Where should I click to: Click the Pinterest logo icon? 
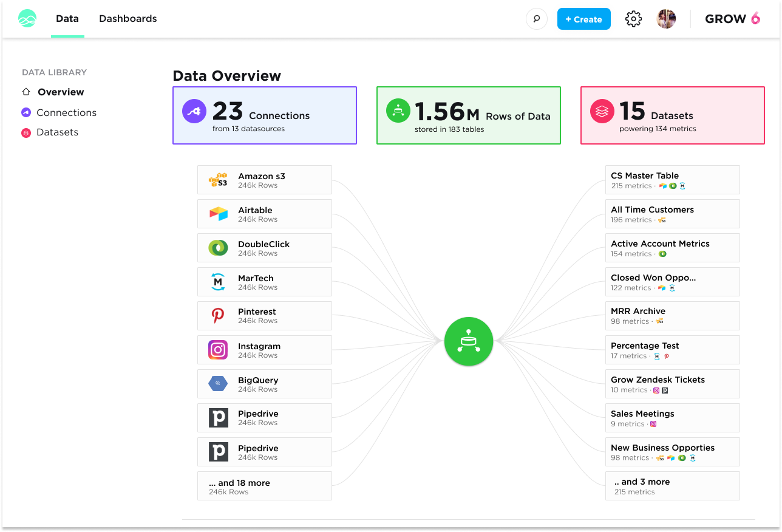(x=218, y=316)
